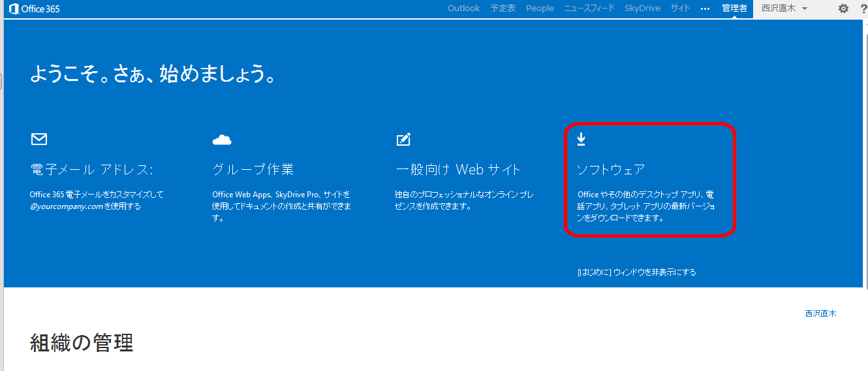Viewport: 868px width, 371px height.
Task: Open the 一般向け Web サイト section
Action: [x=458, y=170]
